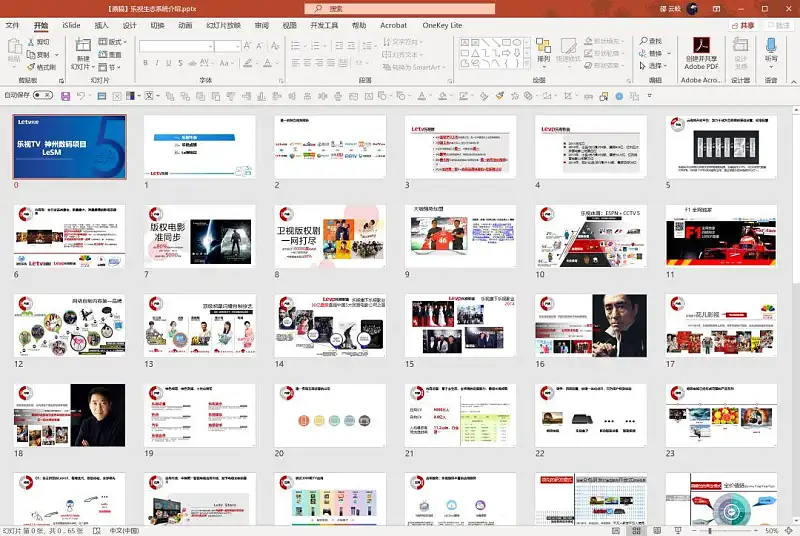Toggle text Shadow (S) button
The height and width of the screenshot is (536, 800).
(180, 63)
